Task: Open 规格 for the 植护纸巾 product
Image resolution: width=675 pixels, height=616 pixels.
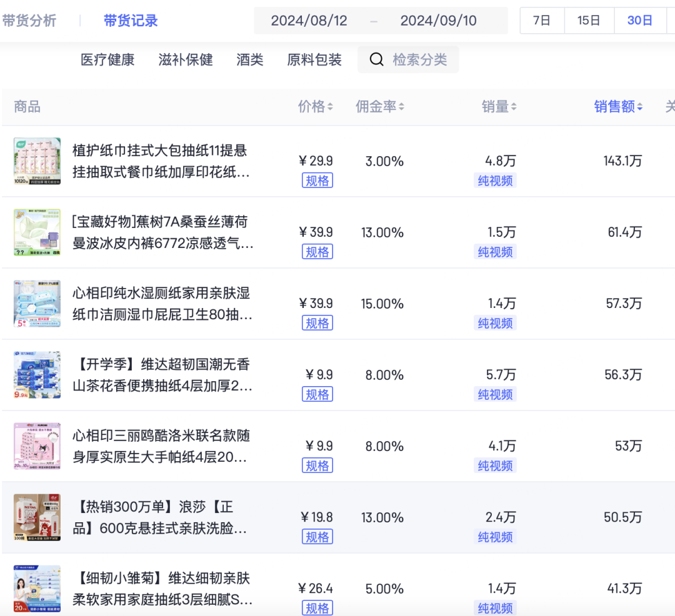Action: point(317,181)
